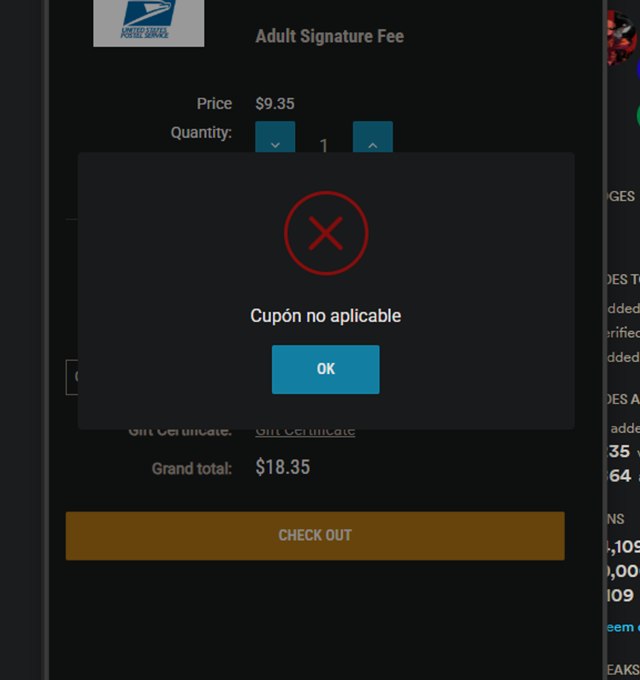Click the profile avatar picture
This screenshot has height=680, width=640.
click(x=621, y=38)
